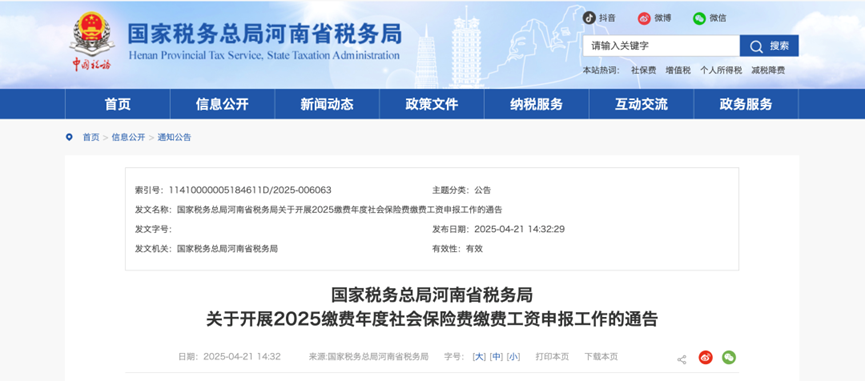Open the 政策文件 navigation menu
Screen dimensions: 865x381
[432, 104]
